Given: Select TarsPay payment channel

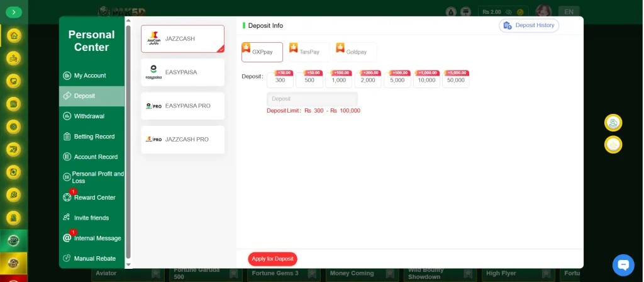Looking at the screenshot, I should coord(309,52).
